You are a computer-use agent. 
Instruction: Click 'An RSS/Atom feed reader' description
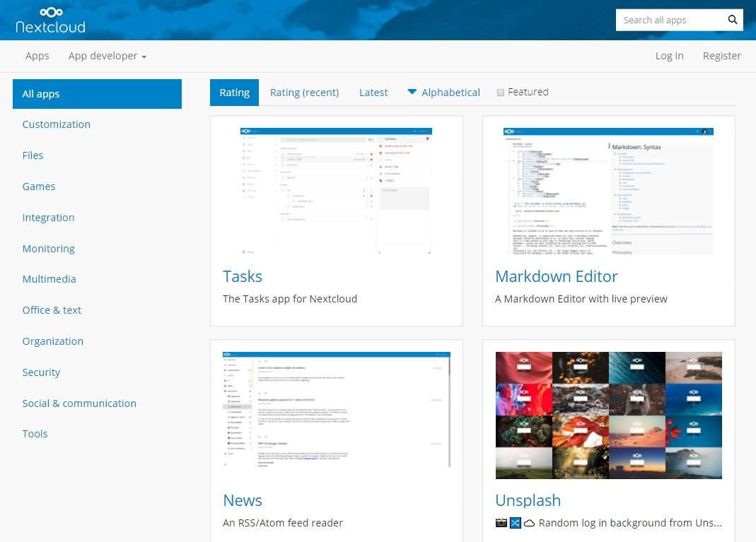283,523
